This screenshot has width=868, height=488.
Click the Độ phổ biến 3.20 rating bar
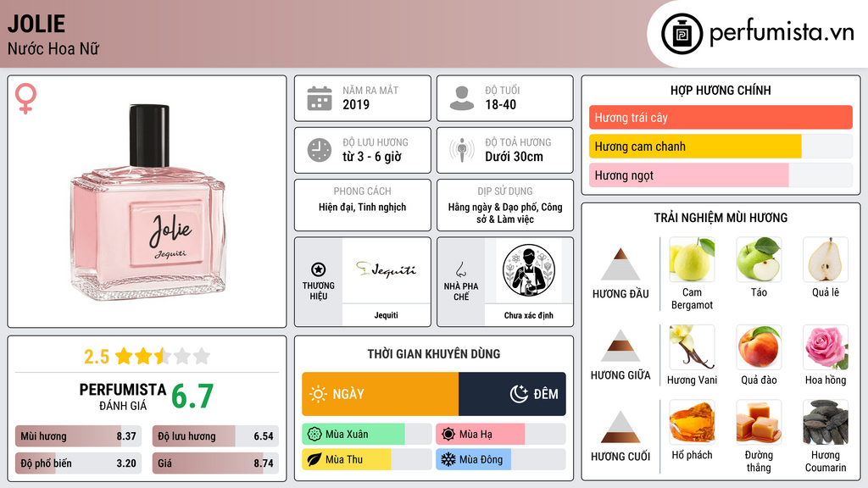(x=79, y=463)
